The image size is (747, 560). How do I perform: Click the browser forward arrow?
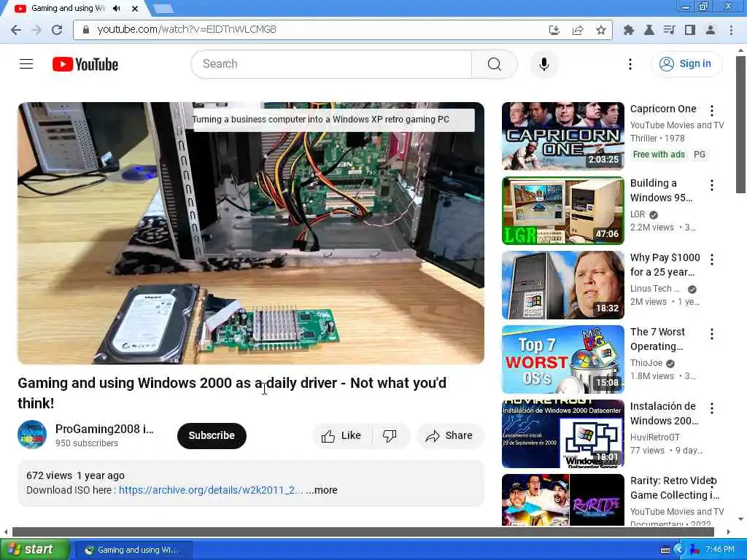pyautogui.click(x=36, y=30)
